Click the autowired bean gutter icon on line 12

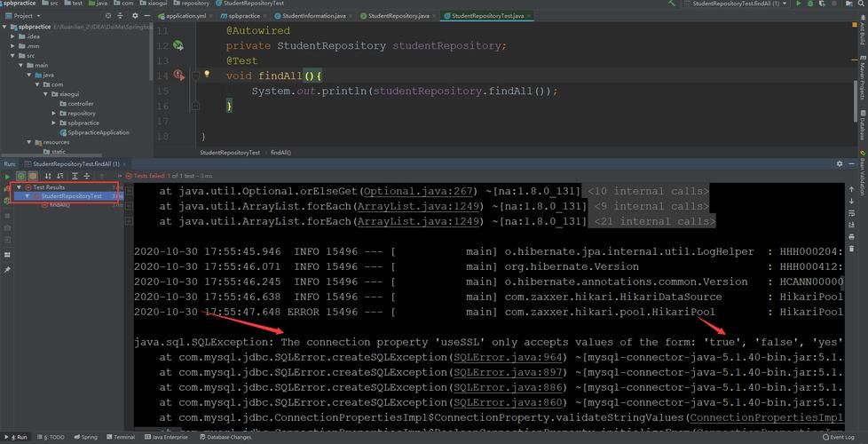click(178, 45)
